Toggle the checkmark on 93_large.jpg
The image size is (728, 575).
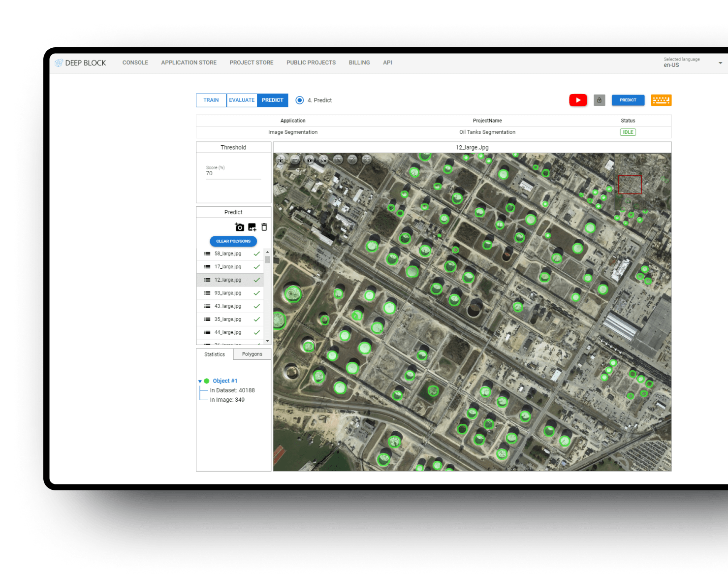coord(256,293)
